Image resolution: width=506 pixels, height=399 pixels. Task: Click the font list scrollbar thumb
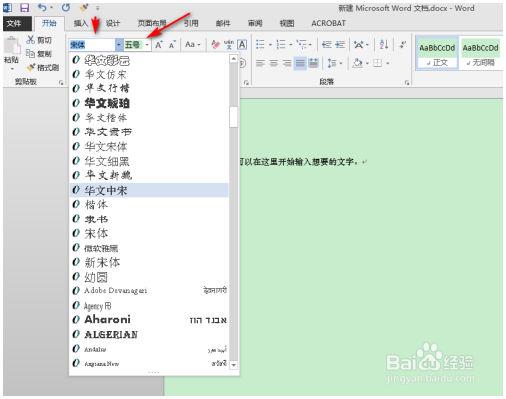(234, 117)
